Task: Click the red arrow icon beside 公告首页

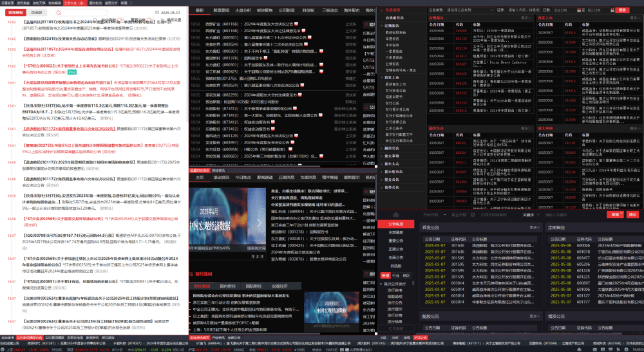Action: (382, 10)
